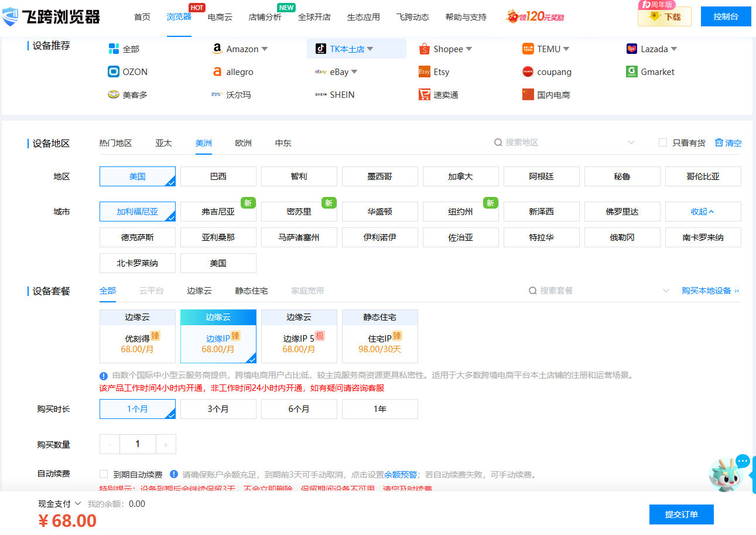
Task: Increase purchase quantity with plus stepper
Action: [x=166, y=444]
